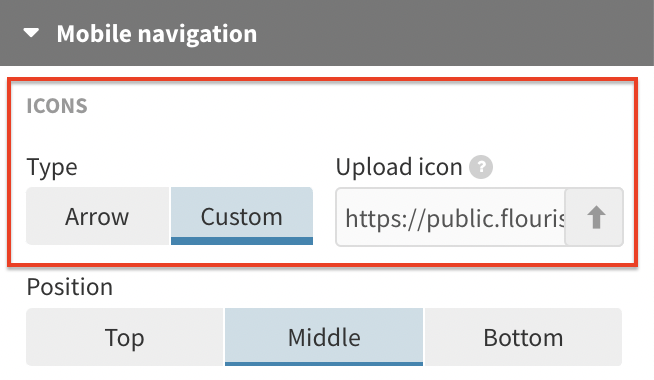
Task: Select the Custom icon type
Action: 242,216
